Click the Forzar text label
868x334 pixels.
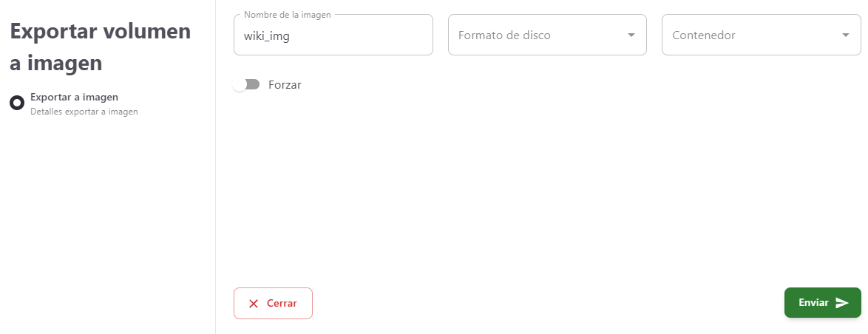tap(285, 85)
